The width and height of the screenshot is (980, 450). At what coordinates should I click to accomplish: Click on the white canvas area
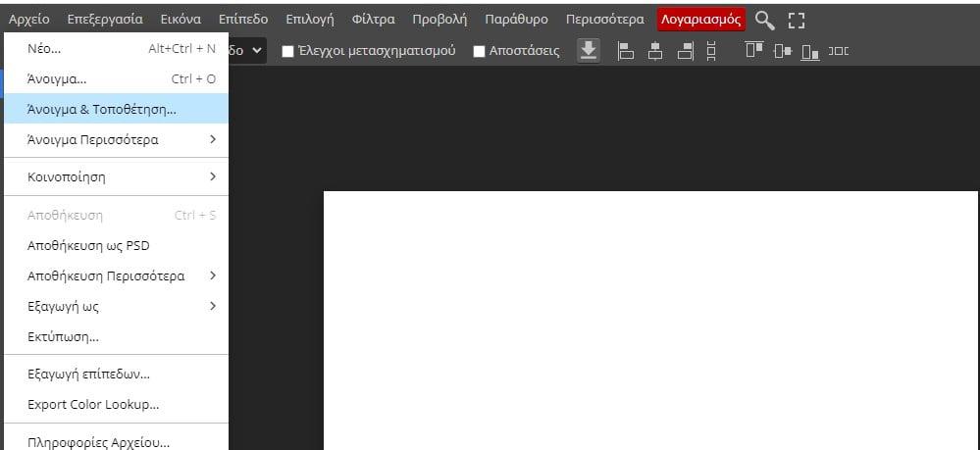[650, 320]
